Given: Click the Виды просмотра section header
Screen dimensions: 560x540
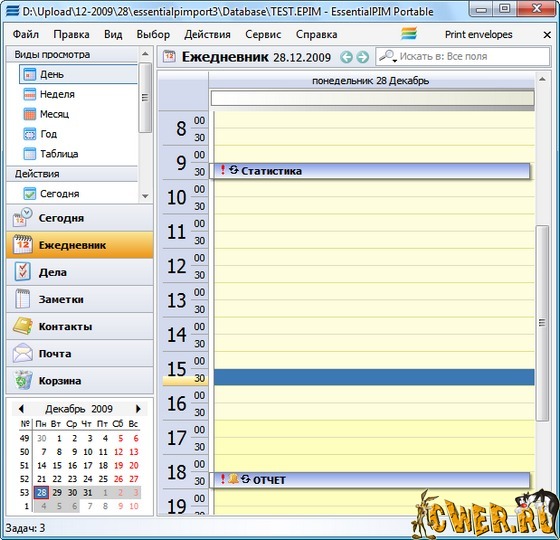Looking at the screenshot, I should point(72,55).
